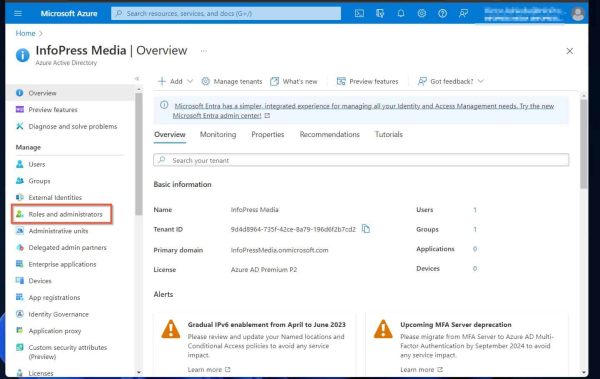Image resolution: width=600 pixels, height=379 pixels.
Task: Select Overview in left sidebar
Action: pyautogui.click(x=70, y=93)
